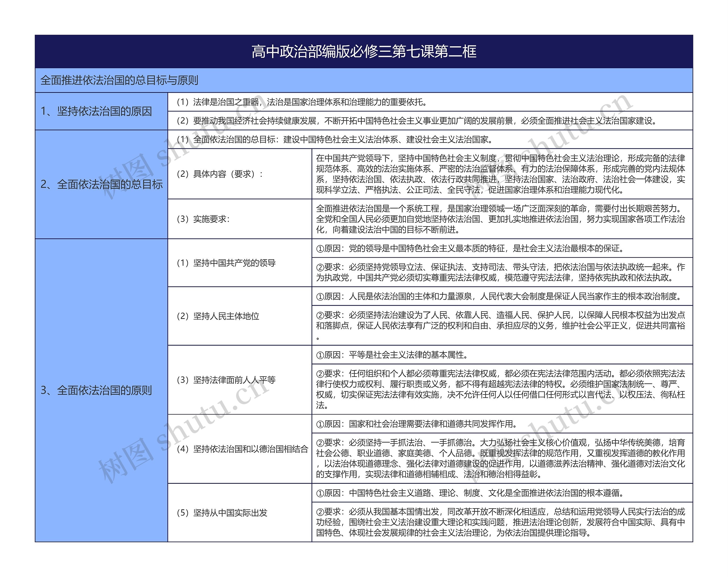Click the title 高中政治部编版必修三第七课第二框
728x577 pixels.
click(364, 52)
